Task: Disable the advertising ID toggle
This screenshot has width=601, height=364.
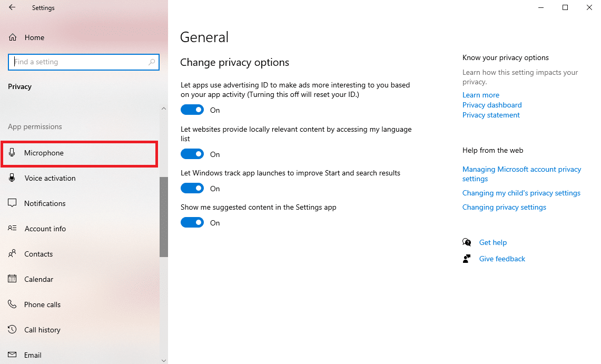Action: (192, 110)
